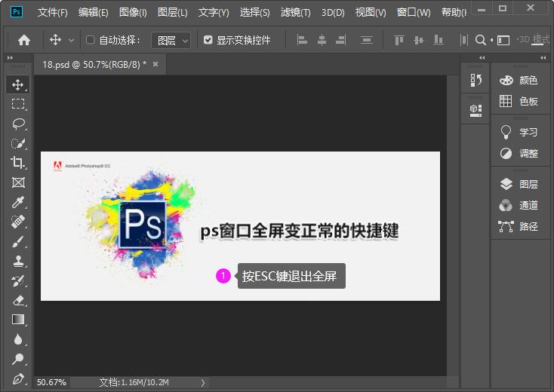Click the Align bottom edges icon
554x392 pixels.
pyautogui.click(x=438, y=40)
